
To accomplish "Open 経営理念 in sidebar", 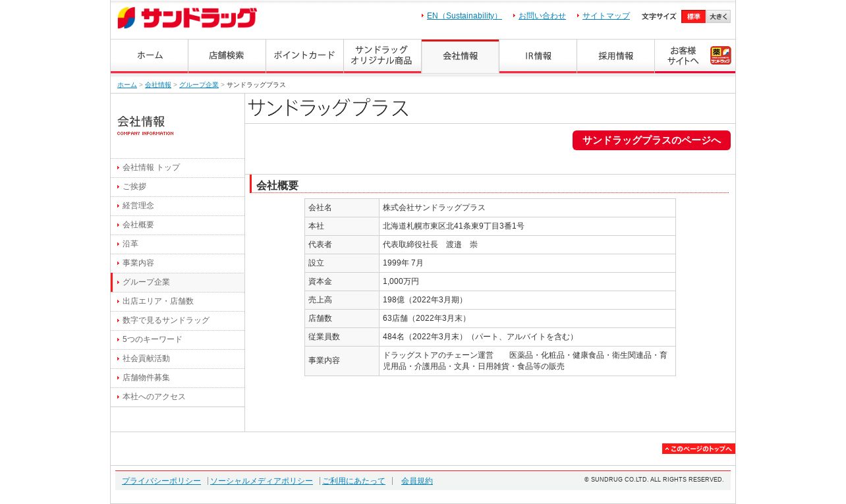I will (x=177, y=206).
